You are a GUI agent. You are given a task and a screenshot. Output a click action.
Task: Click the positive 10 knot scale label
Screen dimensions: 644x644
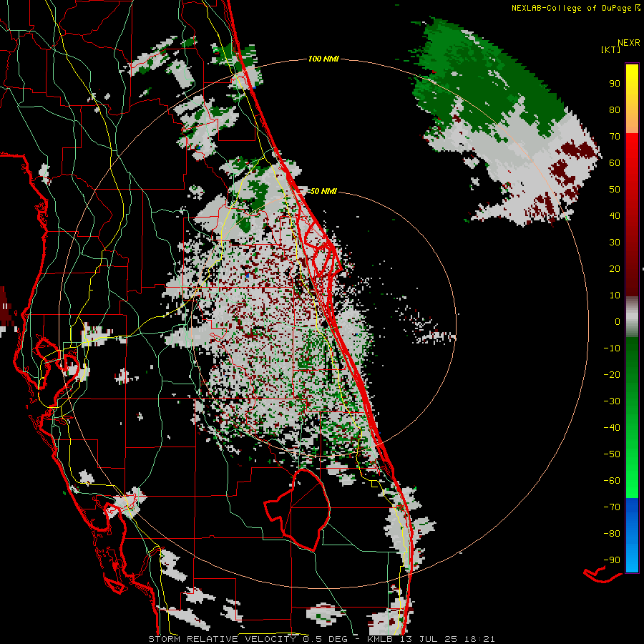[x=615, y=296]
